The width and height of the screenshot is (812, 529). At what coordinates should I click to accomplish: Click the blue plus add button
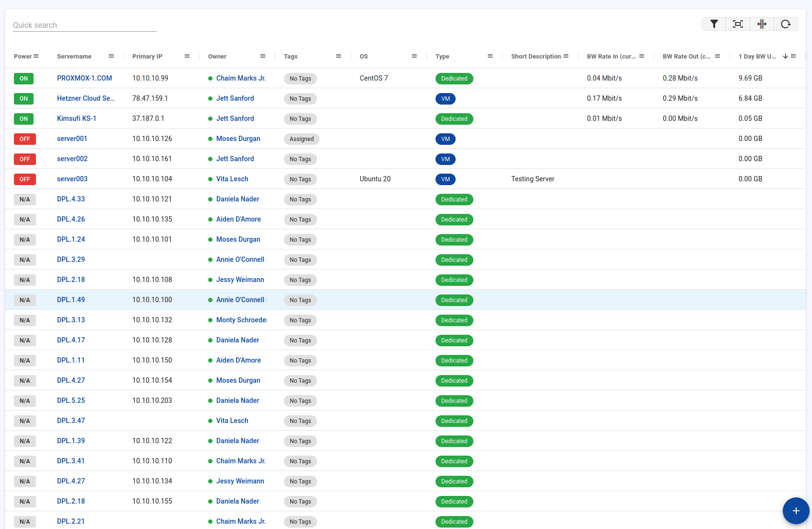click(796, 511)
